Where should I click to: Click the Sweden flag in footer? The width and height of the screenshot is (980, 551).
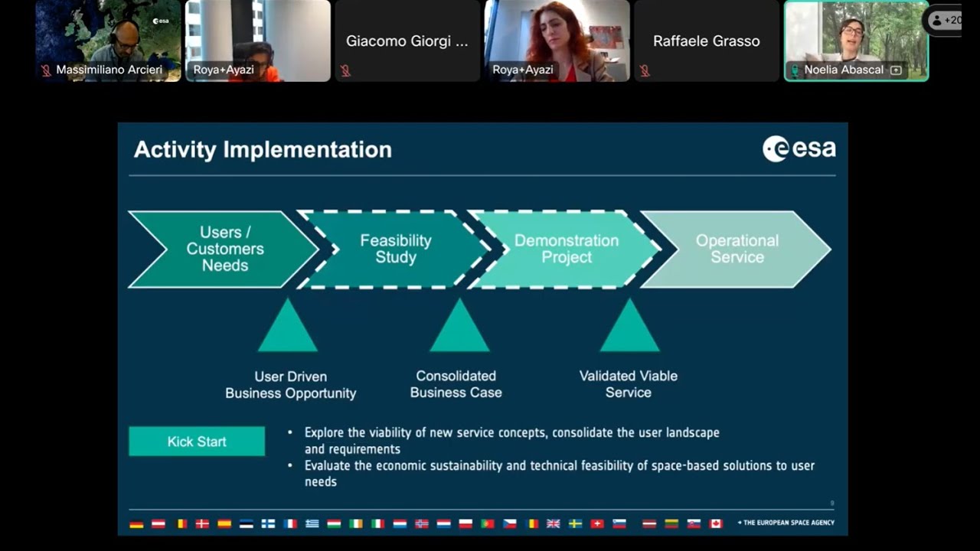pyautogui.click(x=576, y=523)
